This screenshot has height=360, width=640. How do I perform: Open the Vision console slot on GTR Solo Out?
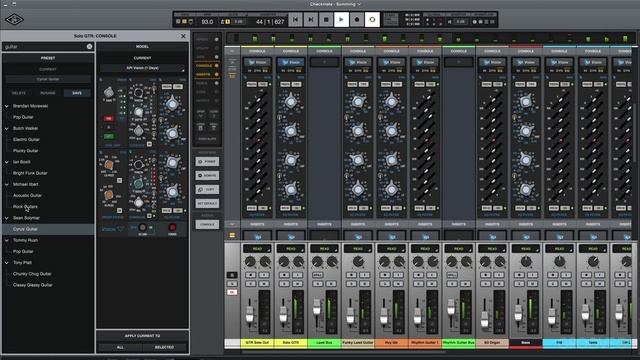coord(257,62)
